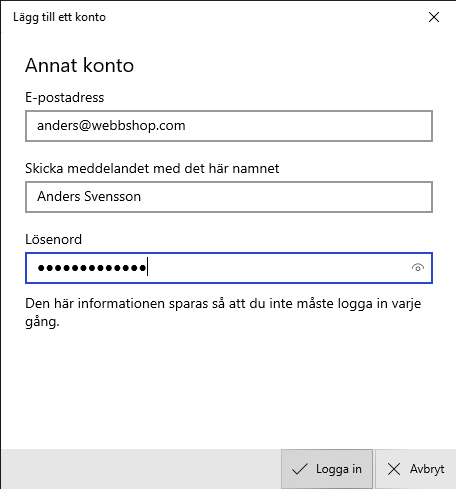456x489 pixels.
Task: Click the E-postadress label
Action: pyautogui.click(x=65, y=98)
